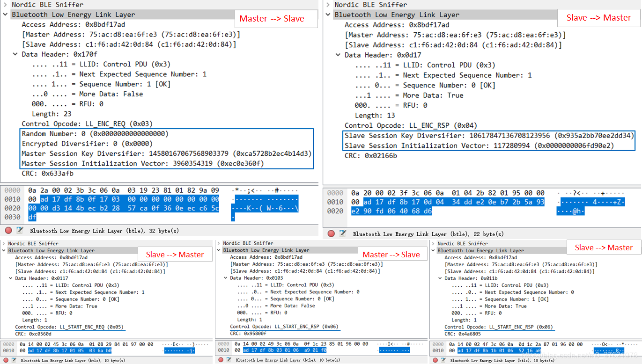This screenshot has height=364, width=642.
Task: Select the Master Session Initialization Vector row
Action: [143, 163]
